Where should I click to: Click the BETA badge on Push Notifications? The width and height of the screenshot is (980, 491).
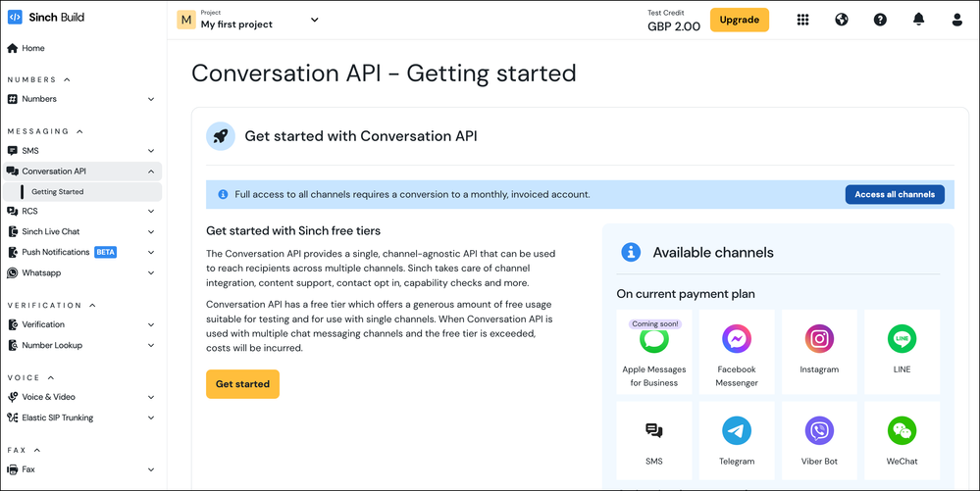(106, 253)
